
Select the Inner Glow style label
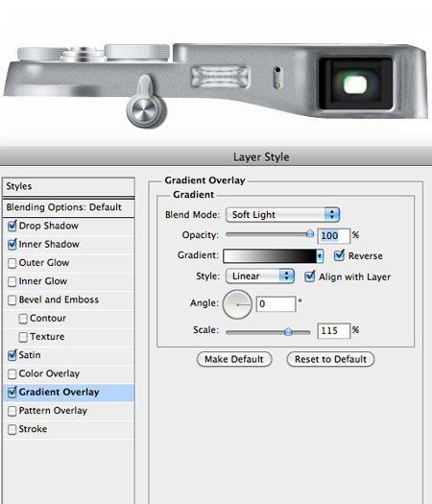pyautogui.click(x=43, y=281)
